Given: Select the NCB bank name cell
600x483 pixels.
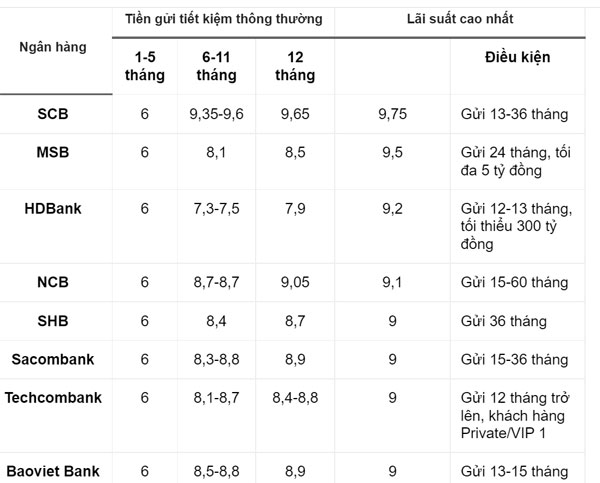Looking at the screenshot, I should tap(54, 282).
